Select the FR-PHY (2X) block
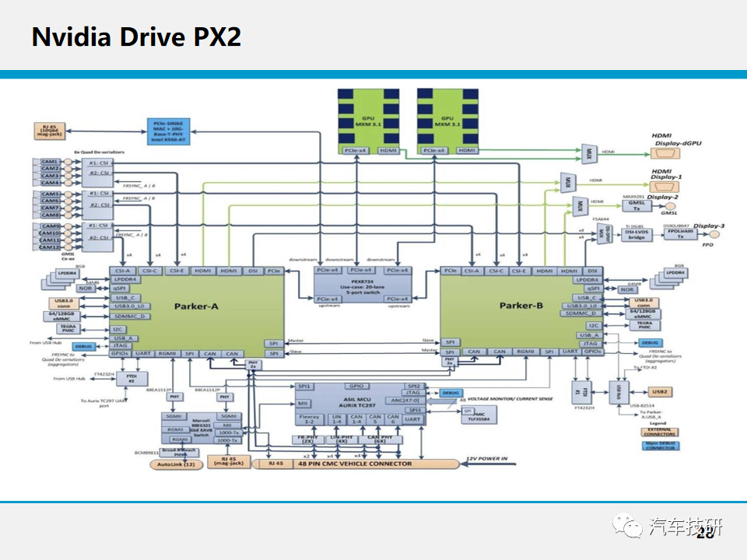The height and width of the screenshot is (560, 747). coord(308,439)
